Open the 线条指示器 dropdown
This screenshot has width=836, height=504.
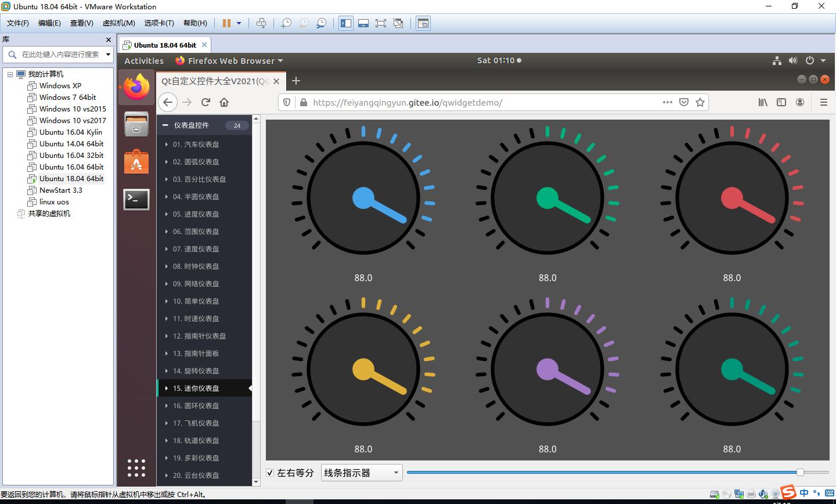coord(362,473)
